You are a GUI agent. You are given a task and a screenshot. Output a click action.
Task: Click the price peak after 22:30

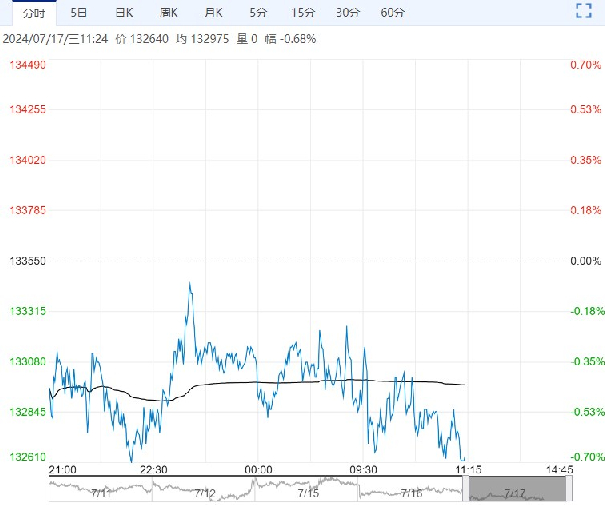(x=189, y=284)
